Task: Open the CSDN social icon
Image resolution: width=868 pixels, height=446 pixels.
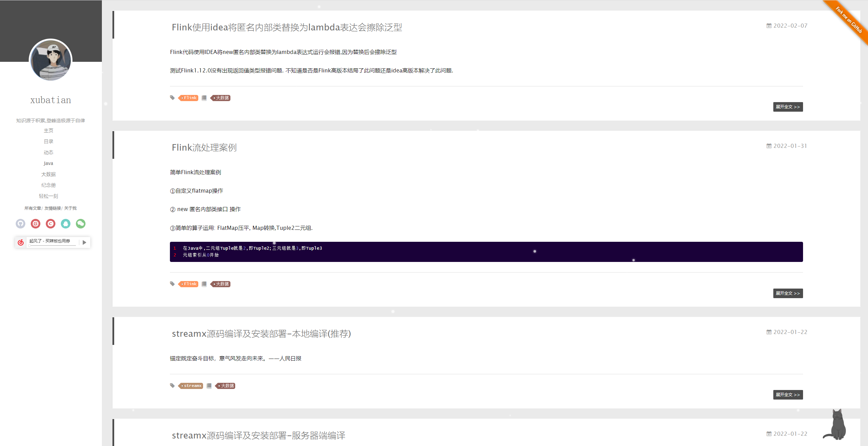Action: click(x=51, y=224)
